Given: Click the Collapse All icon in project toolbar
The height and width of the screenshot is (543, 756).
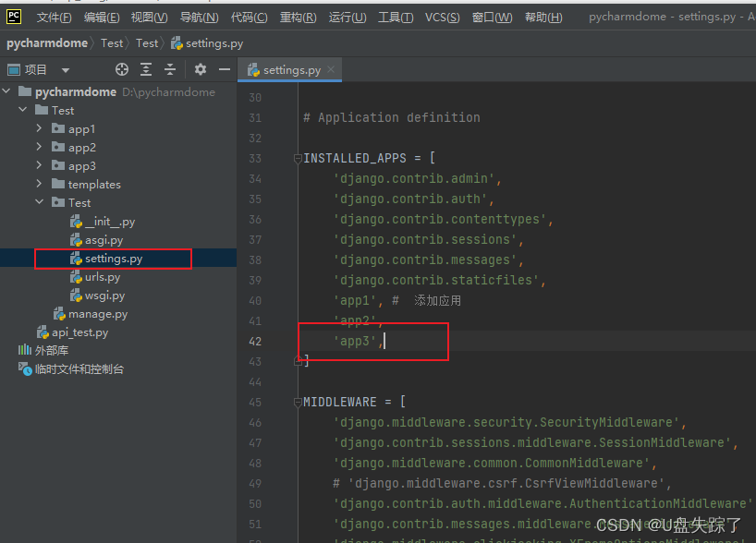Looking at the screenshot, I should coord(170,69).
